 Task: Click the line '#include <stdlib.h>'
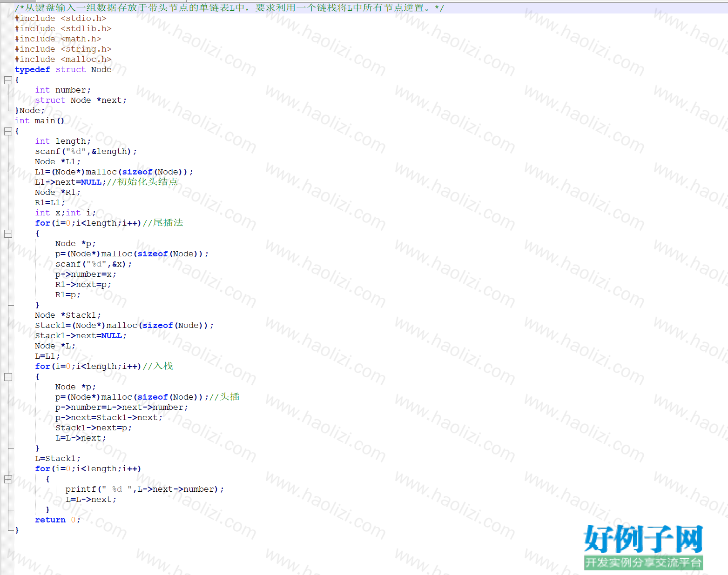(63, 29)
